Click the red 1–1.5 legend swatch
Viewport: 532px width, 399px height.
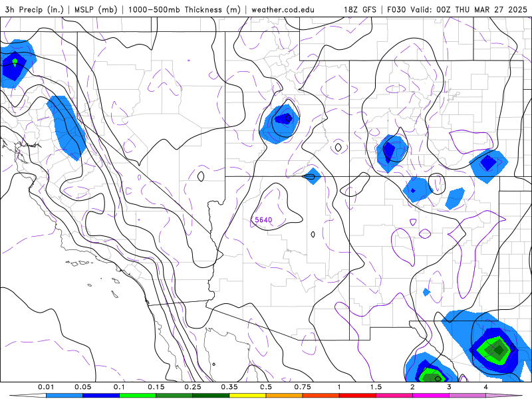[x=358, y=396]
